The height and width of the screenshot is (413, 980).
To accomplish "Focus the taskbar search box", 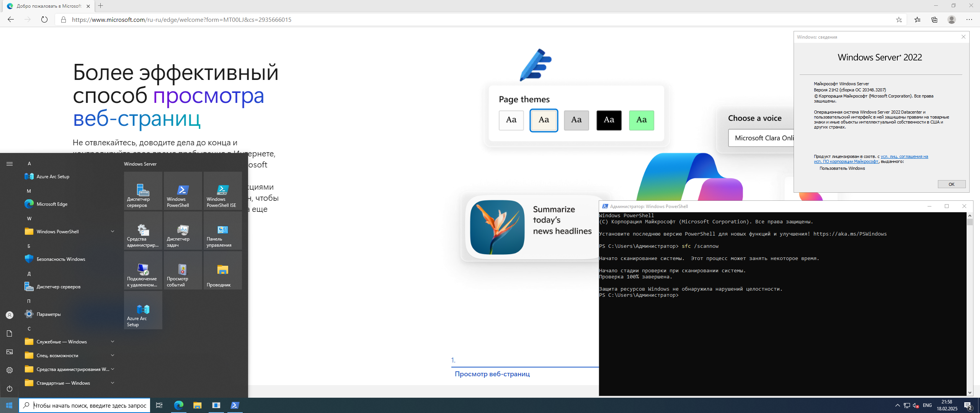I will [x=84, y=405].
